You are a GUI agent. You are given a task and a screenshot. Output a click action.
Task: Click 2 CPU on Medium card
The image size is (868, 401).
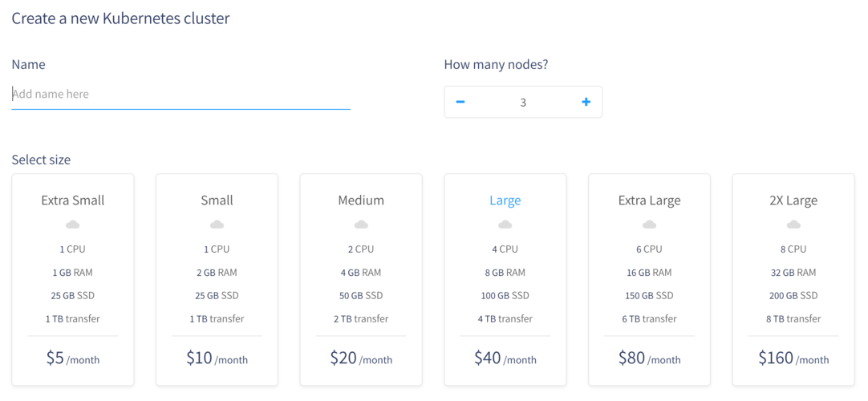(x=361, y=249)
